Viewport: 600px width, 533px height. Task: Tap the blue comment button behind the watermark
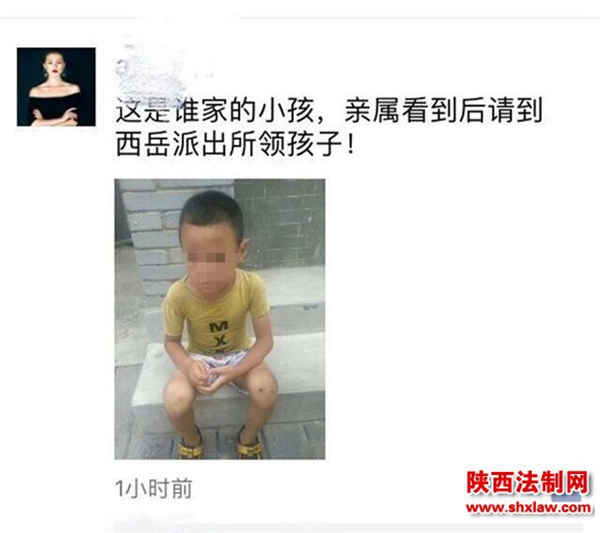[x=568, y=496]
